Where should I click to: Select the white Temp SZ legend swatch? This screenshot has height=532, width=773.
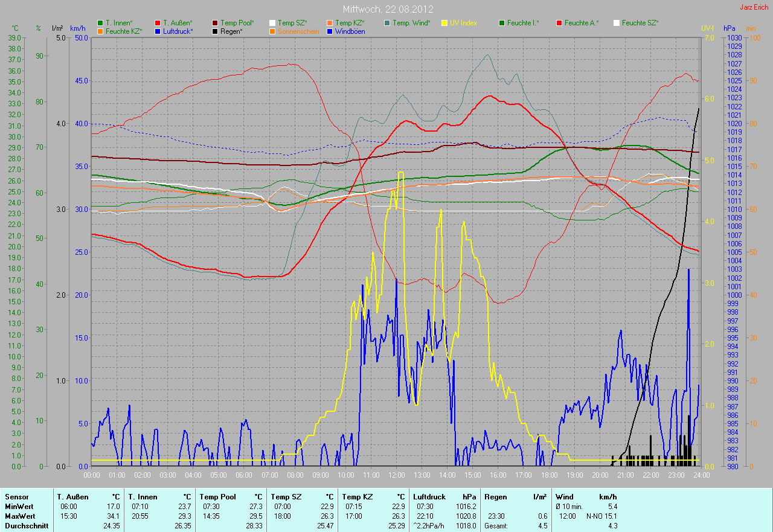(x=272, y=23)
